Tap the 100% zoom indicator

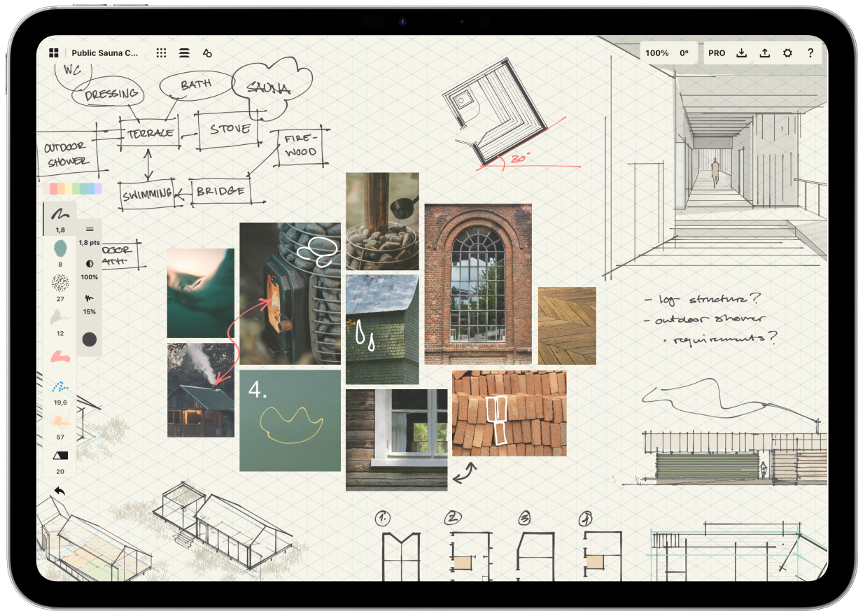(657, 53)
